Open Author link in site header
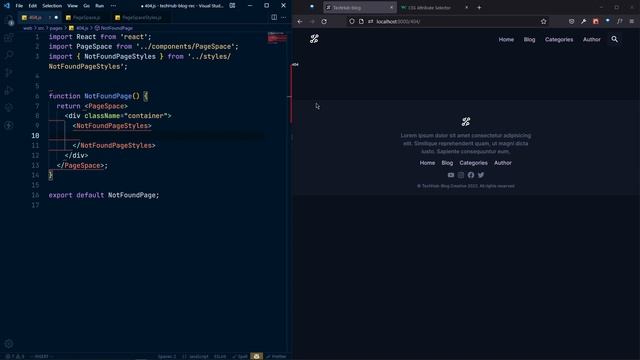The width and height of the screenshot is (640, 360). 591,40
